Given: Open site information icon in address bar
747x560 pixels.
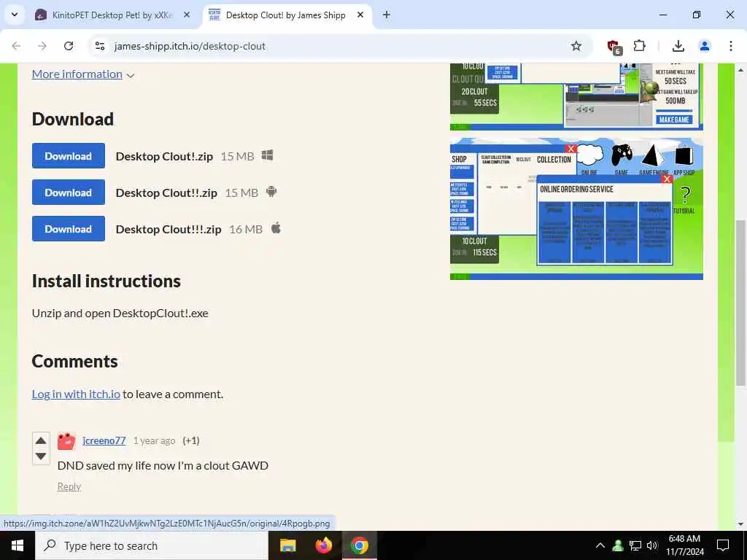Looking at the screenshot, I should (x=100, y=46).
